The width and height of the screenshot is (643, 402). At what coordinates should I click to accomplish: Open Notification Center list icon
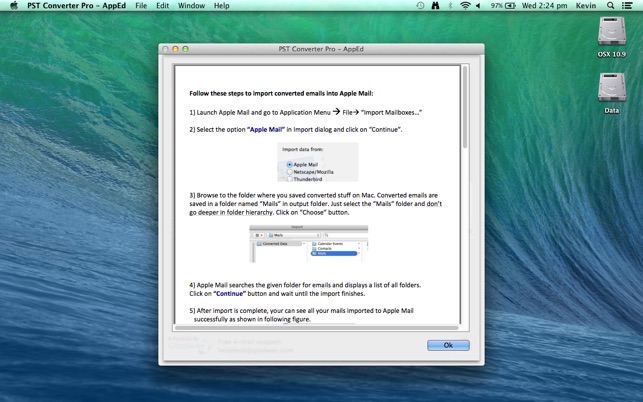[627, 6]
